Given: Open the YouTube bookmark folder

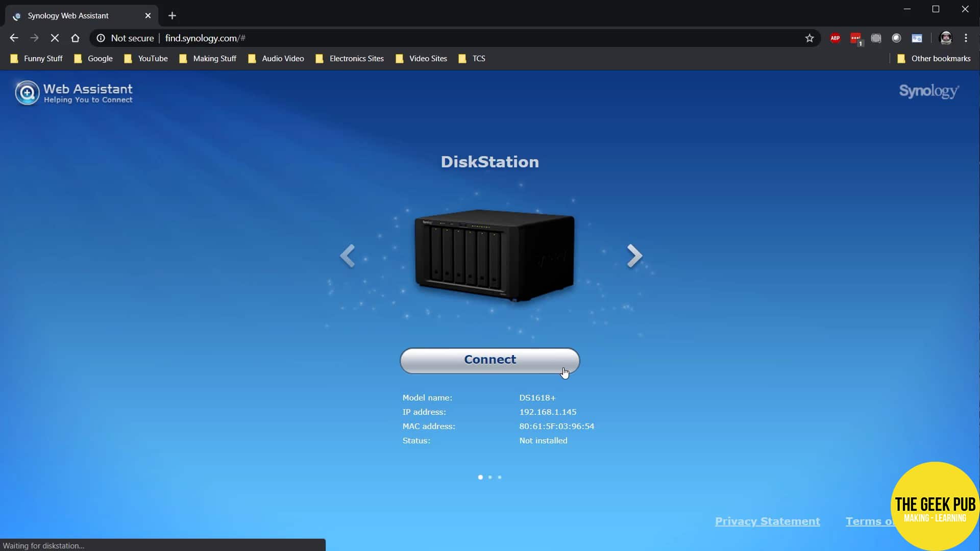Looking at the screenshot, I should pos(146,59).
